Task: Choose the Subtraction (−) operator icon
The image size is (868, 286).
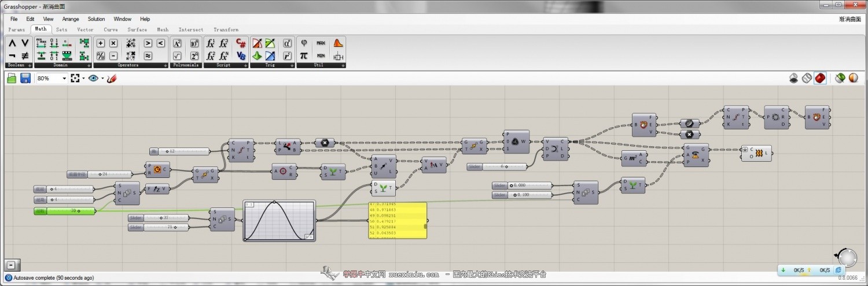Action: tap(113, 55)
